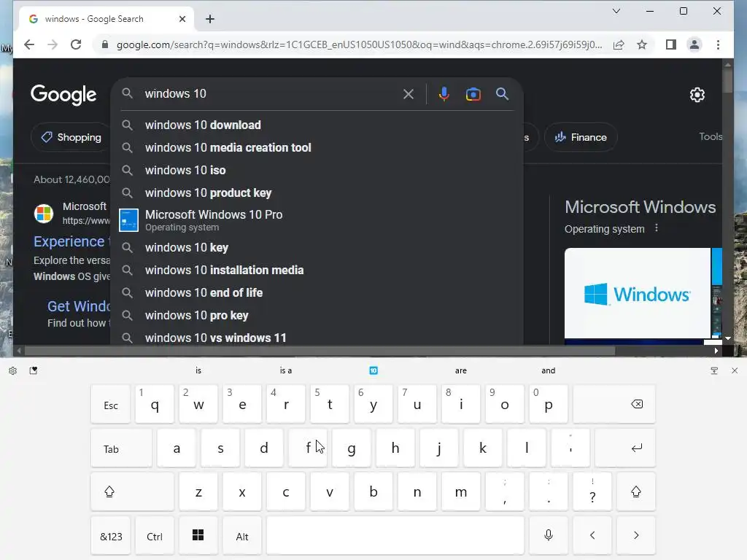The height and width of the screenshot is (560, 747).
Task: Open the Tools search options
Action: coord(711,136)
